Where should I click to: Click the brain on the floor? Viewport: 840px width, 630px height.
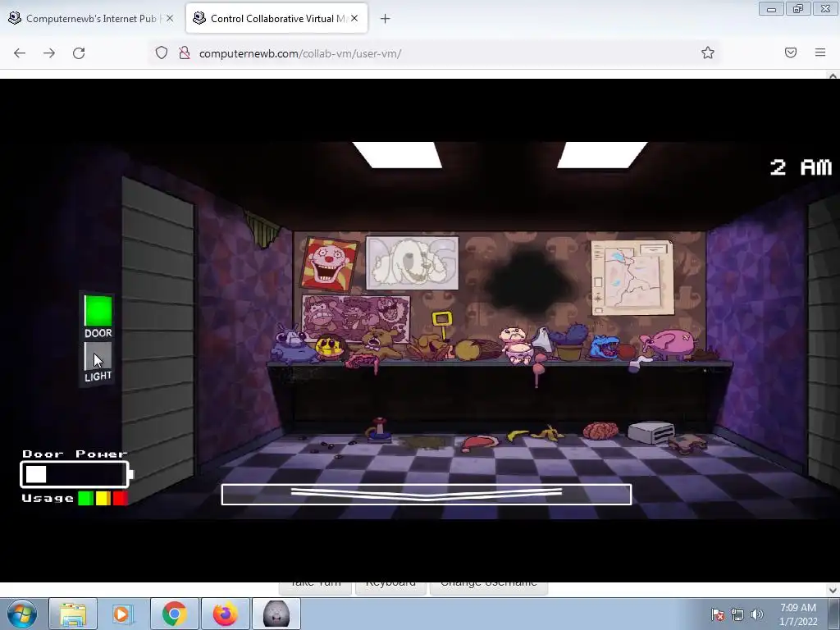coord(600,430)
